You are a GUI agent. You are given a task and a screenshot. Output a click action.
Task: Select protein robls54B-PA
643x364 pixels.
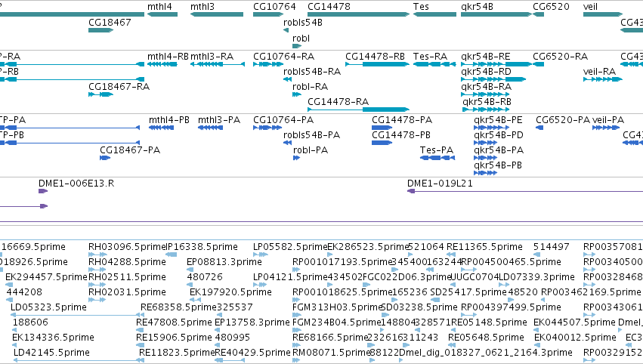click(x=311, y=135)
